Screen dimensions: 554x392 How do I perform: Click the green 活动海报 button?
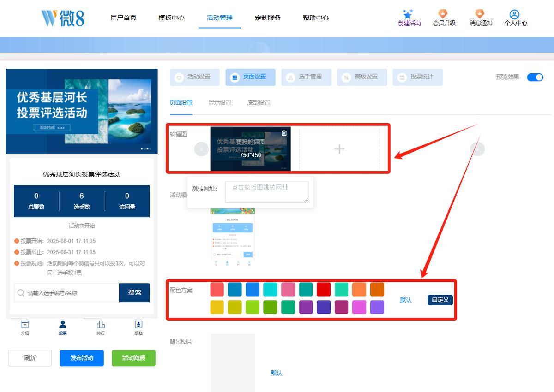[133, 358]
